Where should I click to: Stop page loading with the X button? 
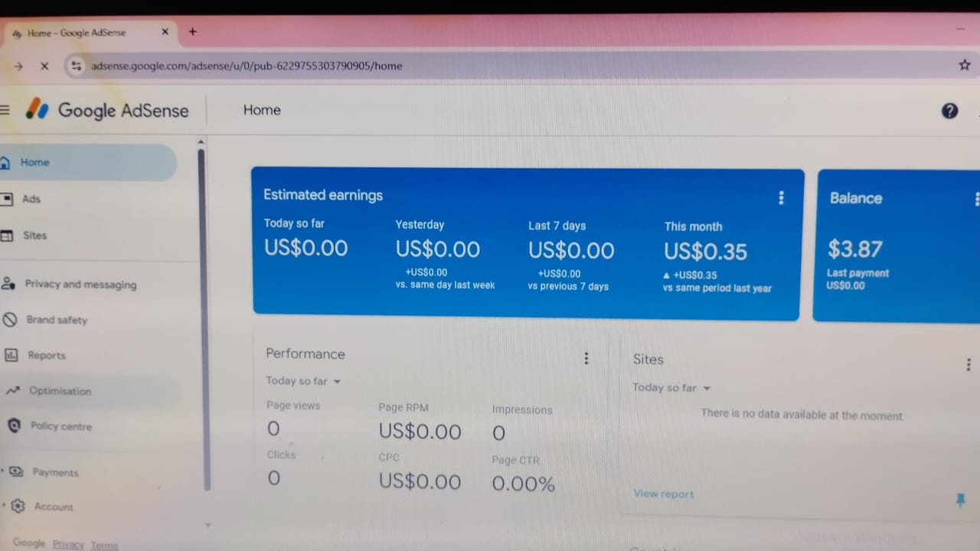pyautogui.click(x=44, y=66)
